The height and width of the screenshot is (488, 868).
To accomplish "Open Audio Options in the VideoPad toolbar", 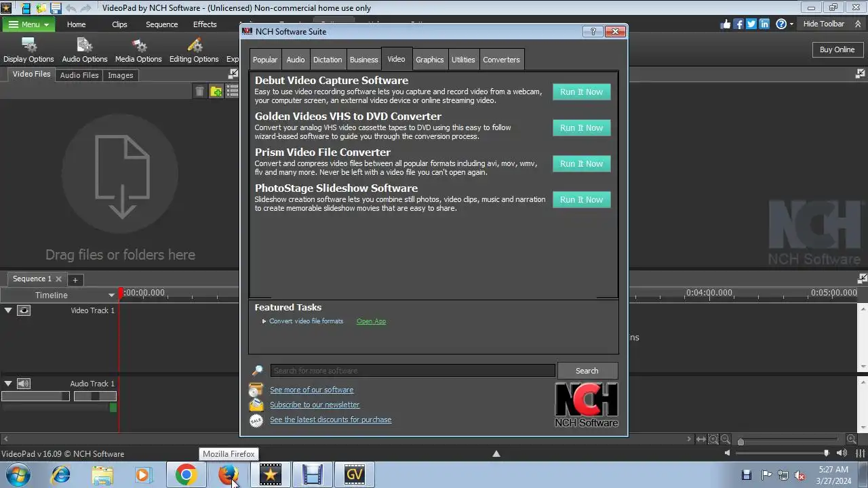I will pos(85,51).
